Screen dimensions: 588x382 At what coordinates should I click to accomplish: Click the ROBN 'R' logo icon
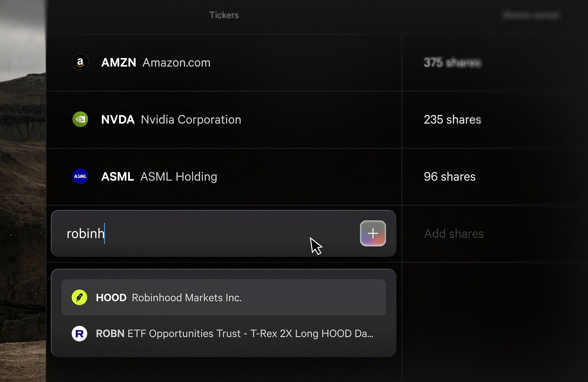click(x=79, y=334)
